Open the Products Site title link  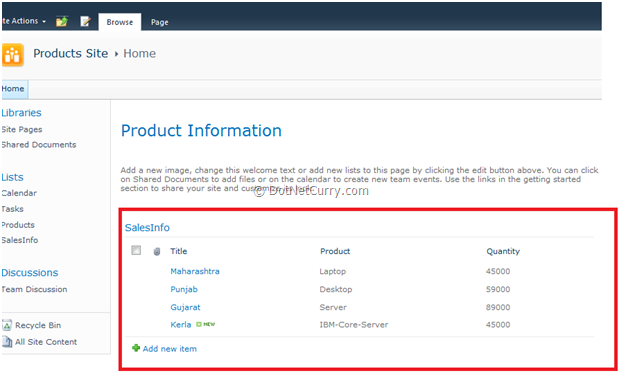70,54
